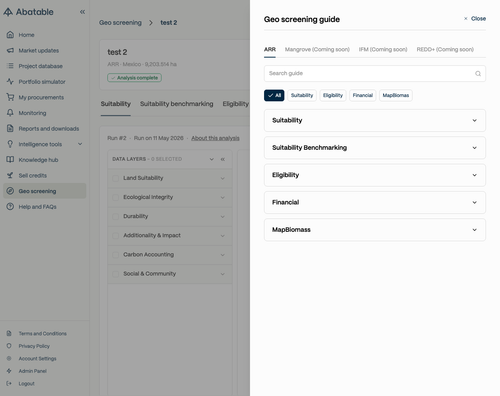Screen dimensions: 500x396
Task: Expand Durability layer chevron
Action: click(x=223, y=217)
